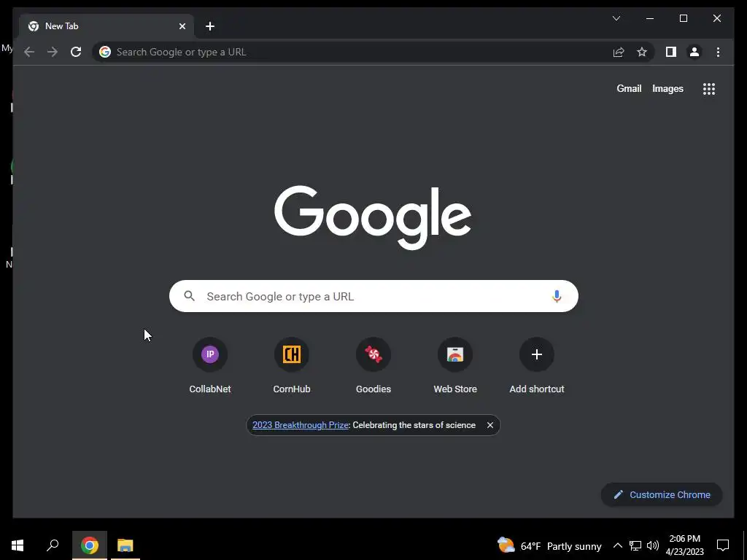Open File Explorer from taskbar

point(125,545)
